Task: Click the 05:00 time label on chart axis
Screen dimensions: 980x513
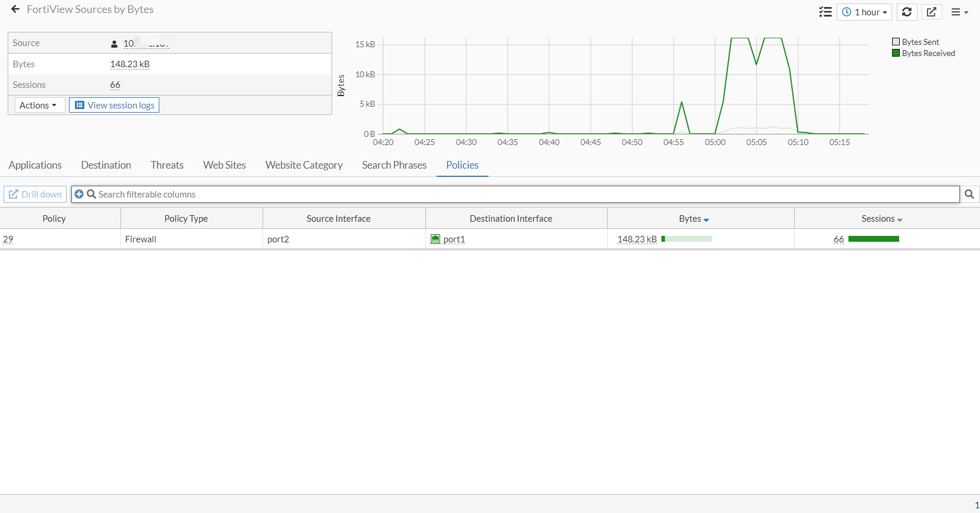Action: (x=715, y=142)
